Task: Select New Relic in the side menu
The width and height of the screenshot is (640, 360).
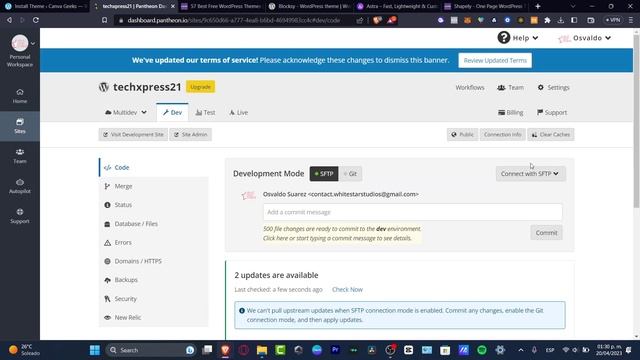Action: (x=153, y=318)
